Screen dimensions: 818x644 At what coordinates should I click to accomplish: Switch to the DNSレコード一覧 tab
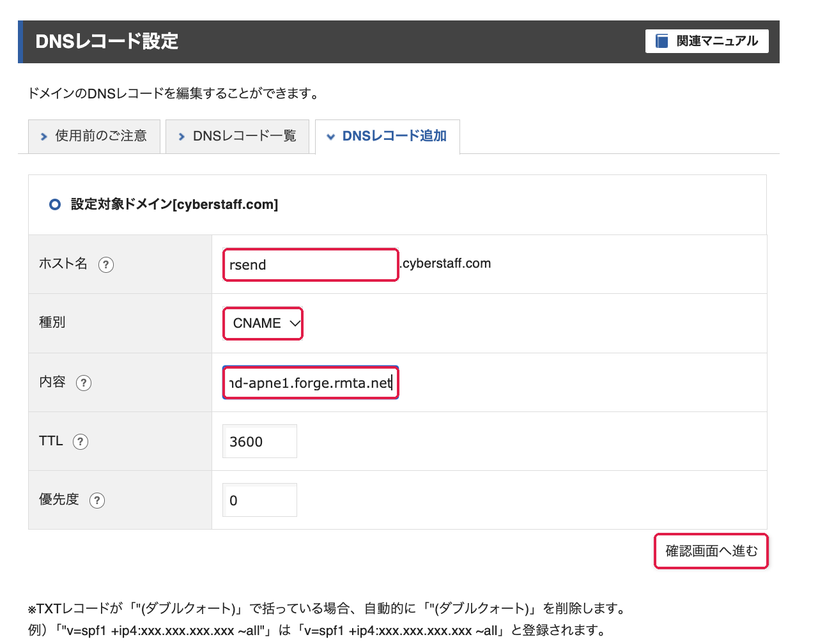coord(237,136)
